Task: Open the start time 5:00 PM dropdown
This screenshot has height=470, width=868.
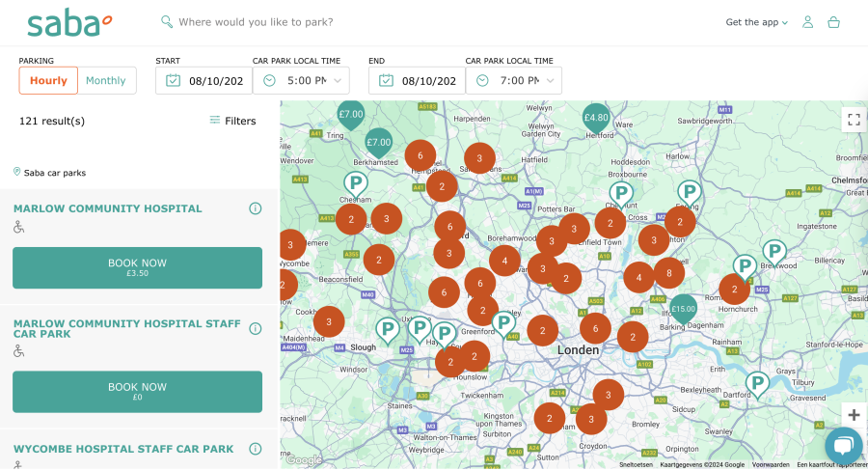Action: coord(301,81)
